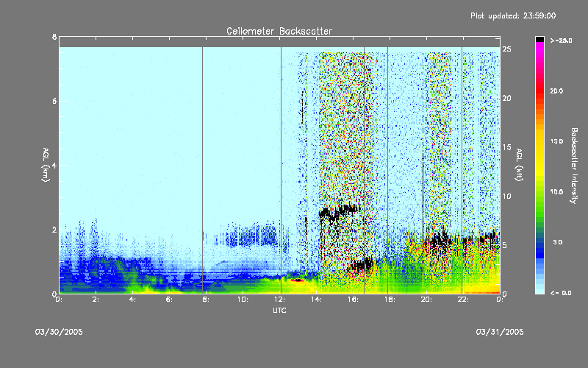
Task: Click the "5" tick on the kft axis
Action: 505,245
